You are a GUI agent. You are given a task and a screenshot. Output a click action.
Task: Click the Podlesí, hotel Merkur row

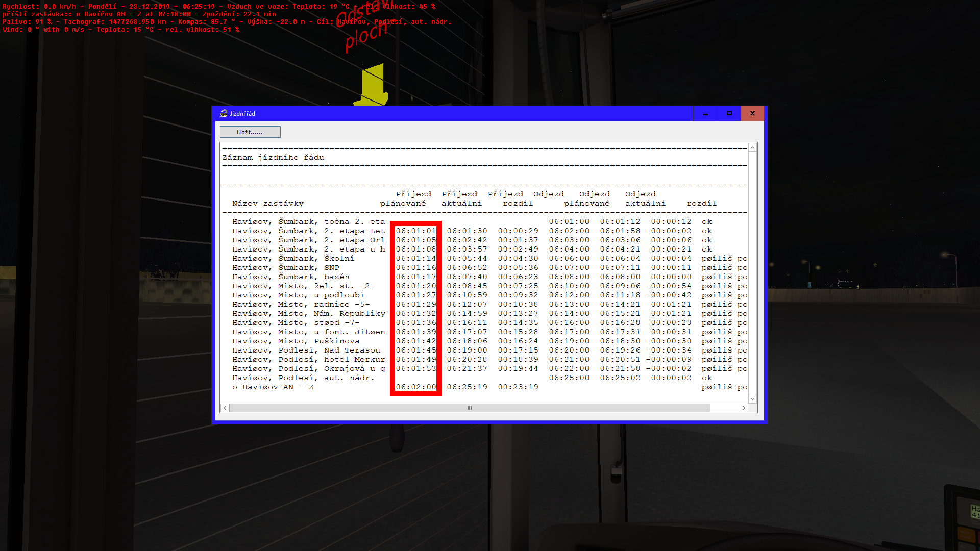tap(308, 359)
